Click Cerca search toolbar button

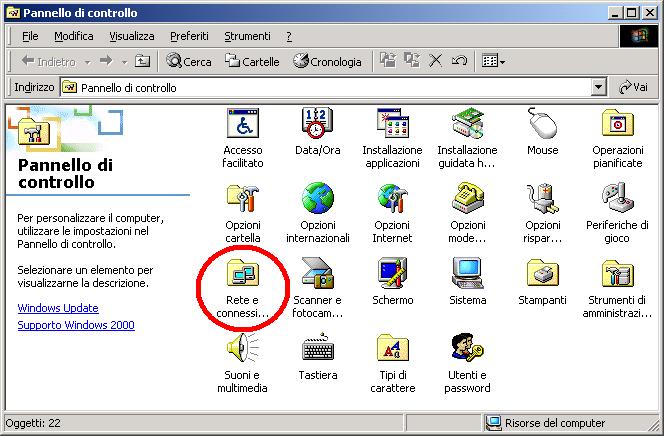coord(189,61)
